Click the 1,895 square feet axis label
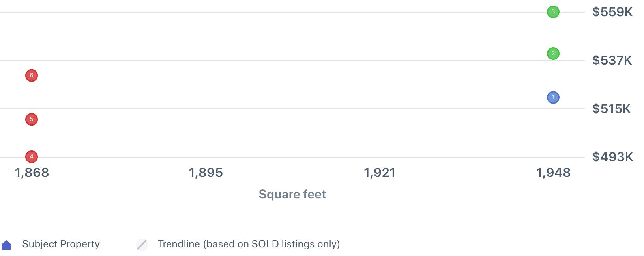Image resolution: width=644 pixels, height=256 pixels. (206, 173)
